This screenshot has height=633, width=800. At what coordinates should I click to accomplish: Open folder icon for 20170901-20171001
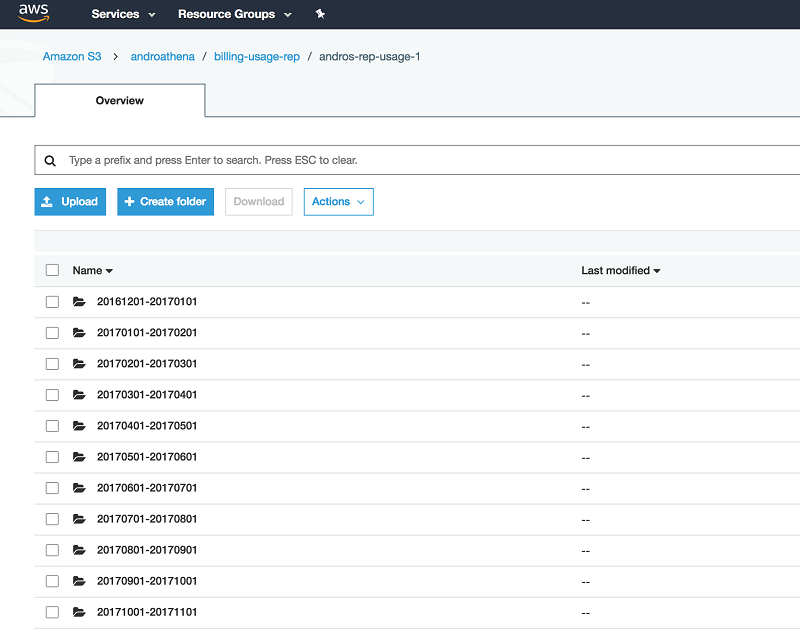pyautogui.click(x=79, y=581)
